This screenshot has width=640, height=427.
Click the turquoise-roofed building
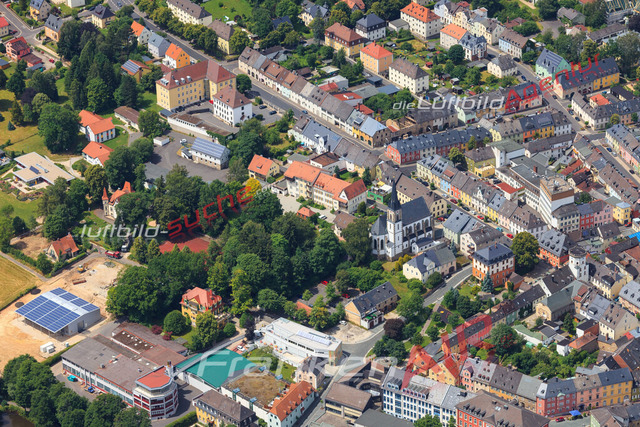tap(216, 367)
